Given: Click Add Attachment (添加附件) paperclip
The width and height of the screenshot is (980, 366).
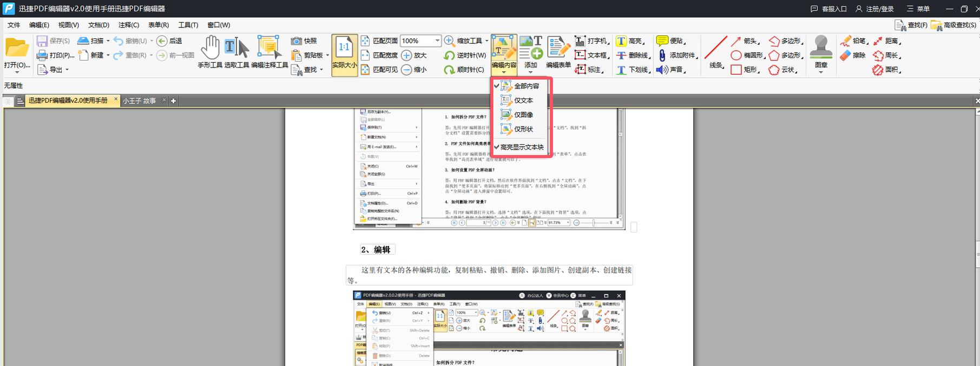Looking at the screenshot, I should pos(662,55).
